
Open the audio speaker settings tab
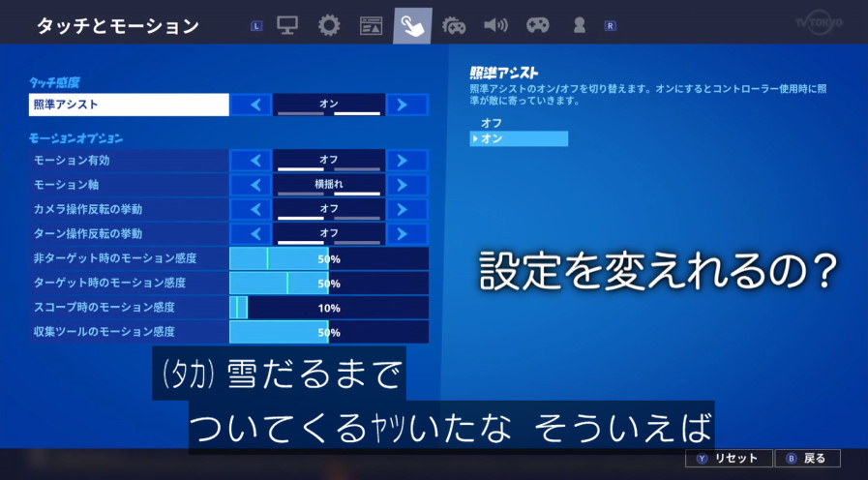coord(495,25)
